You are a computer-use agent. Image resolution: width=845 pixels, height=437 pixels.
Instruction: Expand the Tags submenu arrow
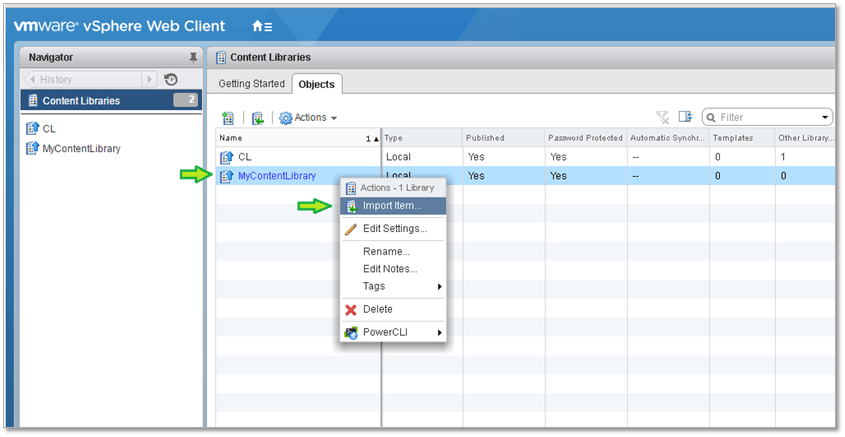click(440, 287)
